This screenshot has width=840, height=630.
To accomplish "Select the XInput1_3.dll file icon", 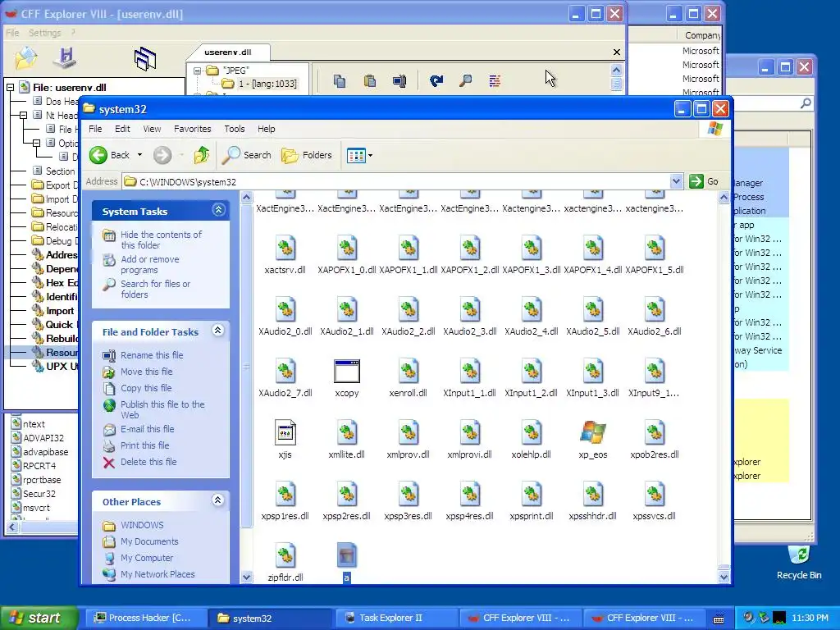I will [x=592, y=372].
